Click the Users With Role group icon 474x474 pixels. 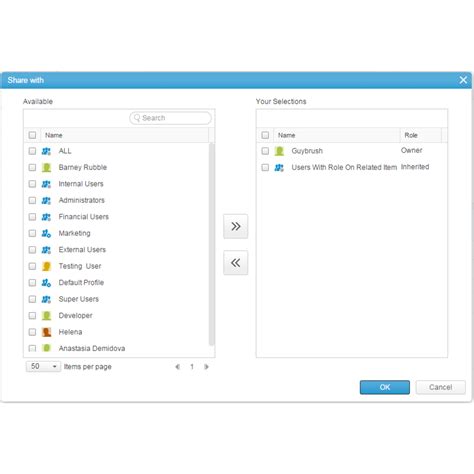coord(279,167)
